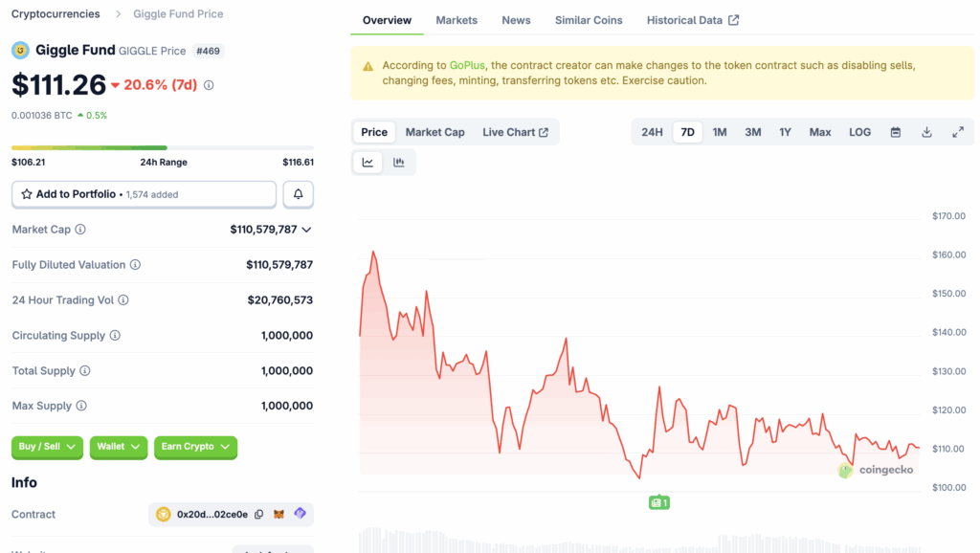Click the purple diamond icon in Contract row
This screenshot has width=980, height=553.
[x=300, y=514]
